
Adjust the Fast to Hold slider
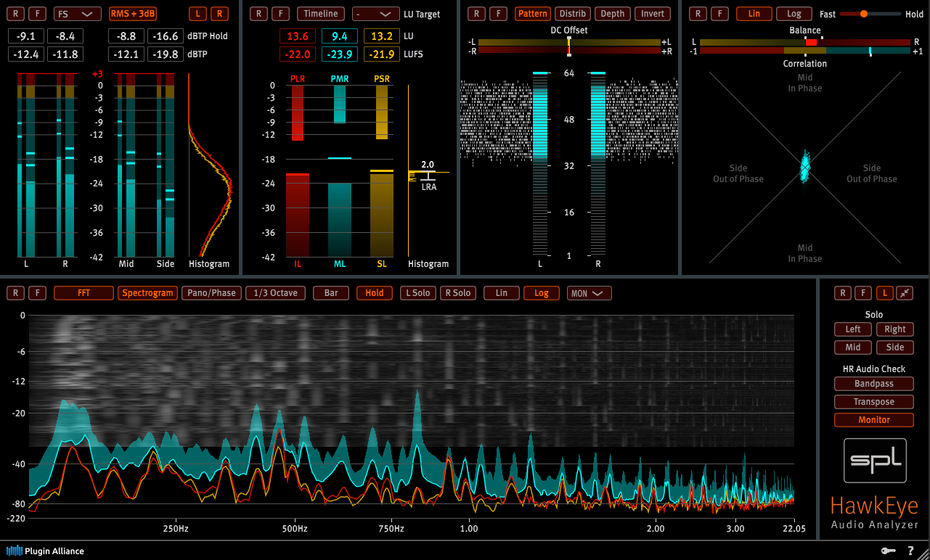coord(864,14)
